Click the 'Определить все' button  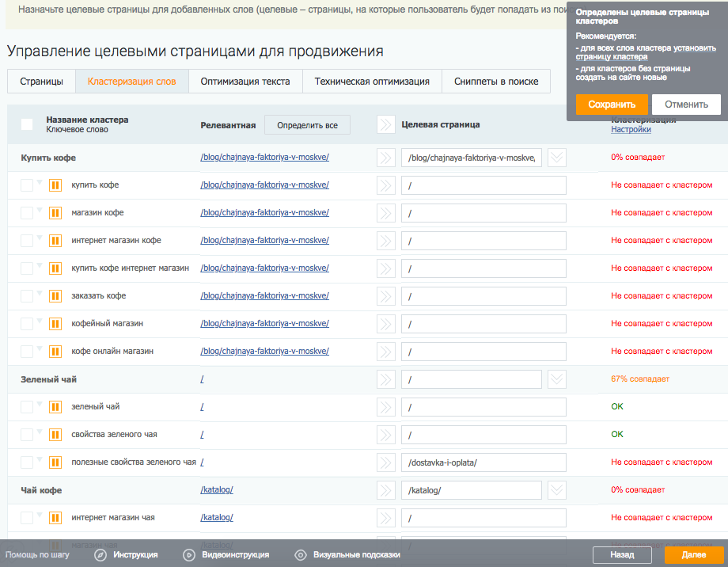[307, 125]
